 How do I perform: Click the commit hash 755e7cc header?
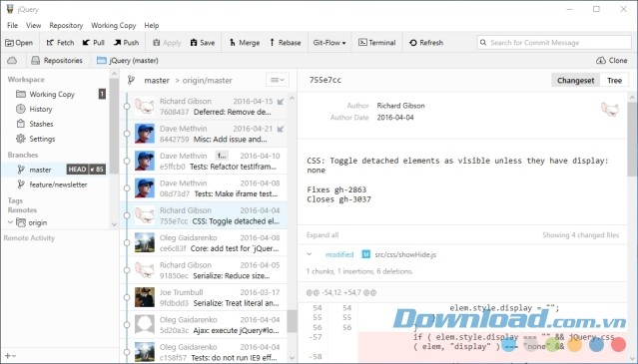click(x=325, y=80)
